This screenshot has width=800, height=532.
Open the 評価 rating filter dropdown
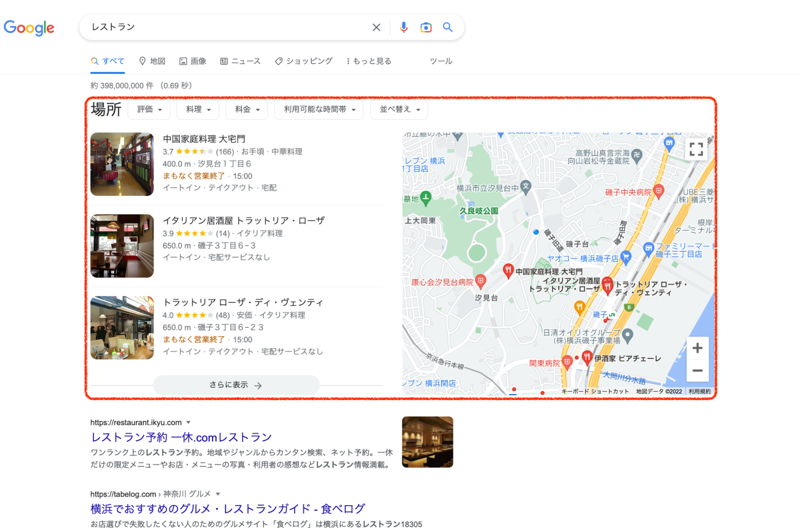(149, 109)
